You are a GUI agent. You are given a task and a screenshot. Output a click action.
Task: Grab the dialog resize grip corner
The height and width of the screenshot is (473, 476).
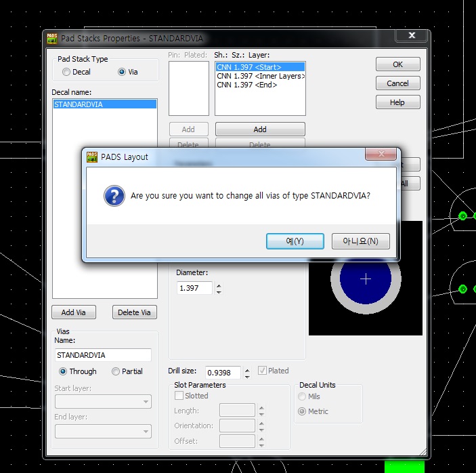click(x=423, y=452)
